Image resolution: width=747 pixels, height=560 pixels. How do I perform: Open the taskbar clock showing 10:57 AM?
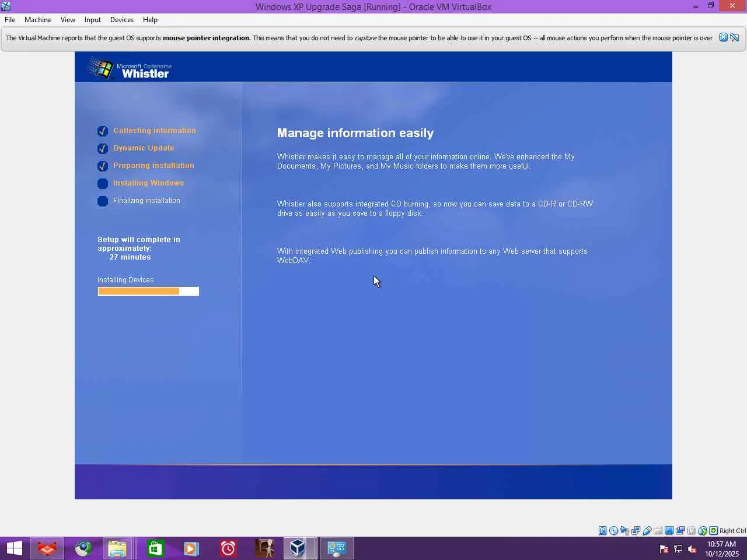click(722, 549)
